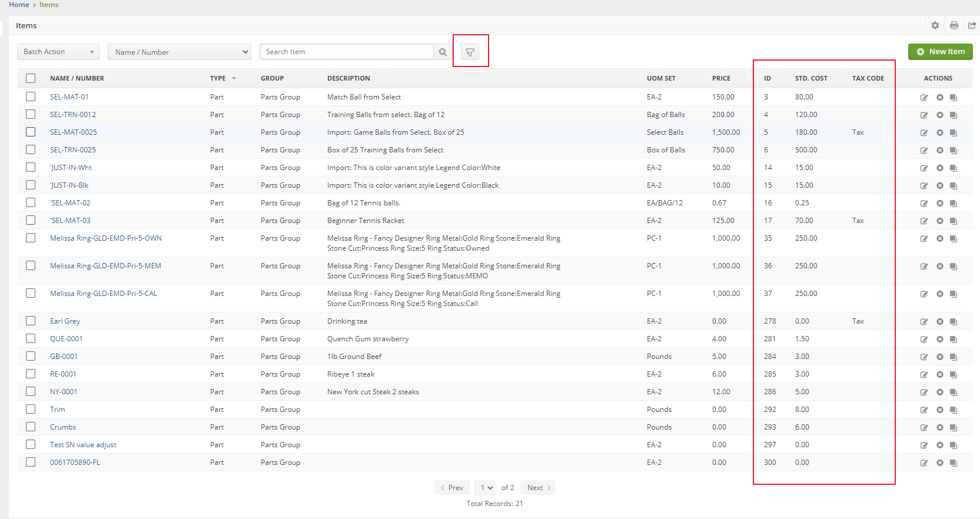Sort by the STD. COST column header

811,78
